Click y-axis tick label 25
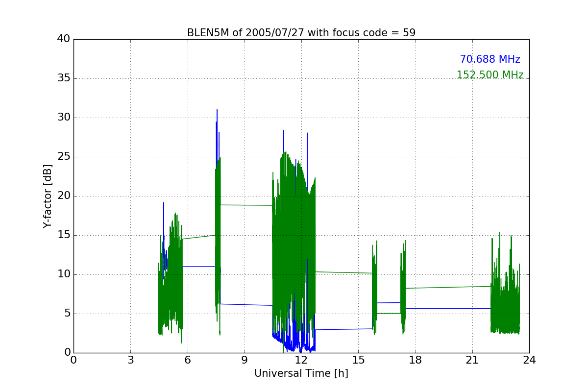Screen dimensions: 588x392 click(64, 157)
